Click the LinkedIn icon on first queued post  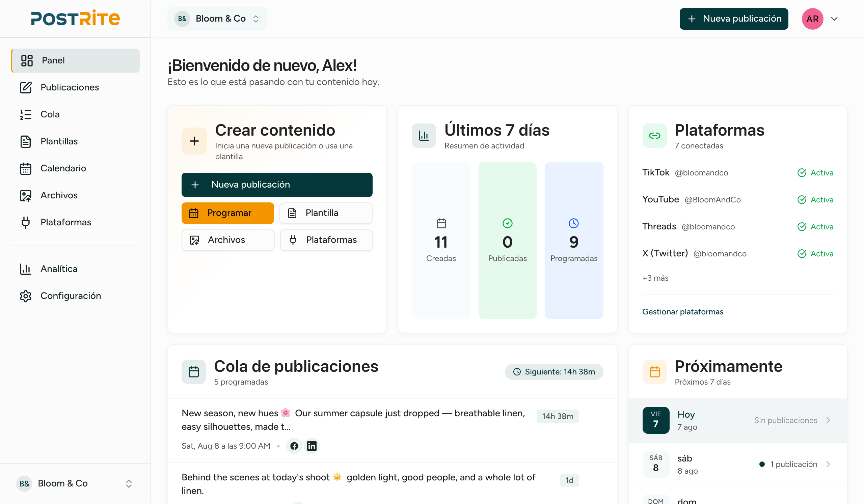click(x=312, y=446)
